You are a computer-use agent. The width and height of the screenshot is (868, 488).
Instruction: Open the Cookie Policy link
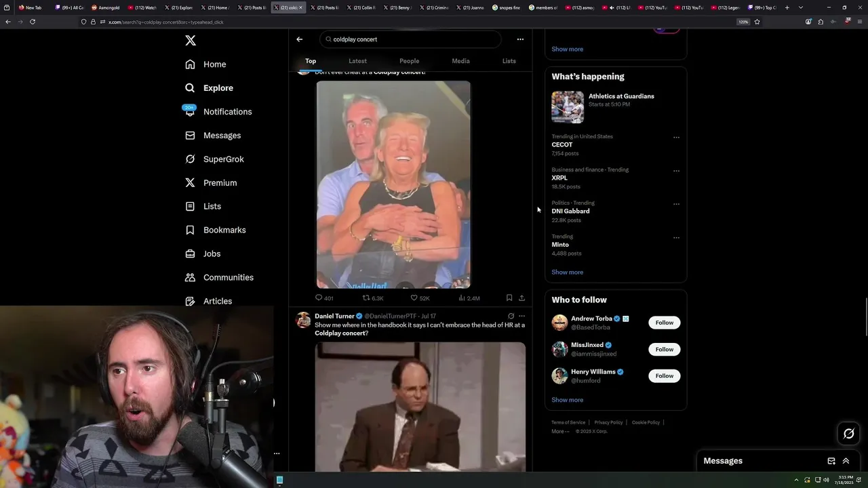coord(646,422)
